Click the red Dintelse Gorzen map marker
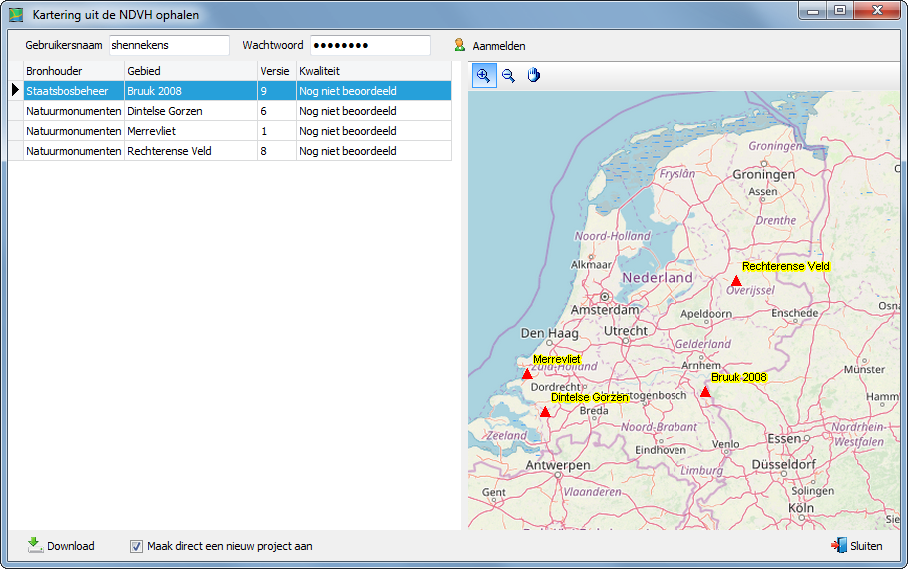 point(545,412)
